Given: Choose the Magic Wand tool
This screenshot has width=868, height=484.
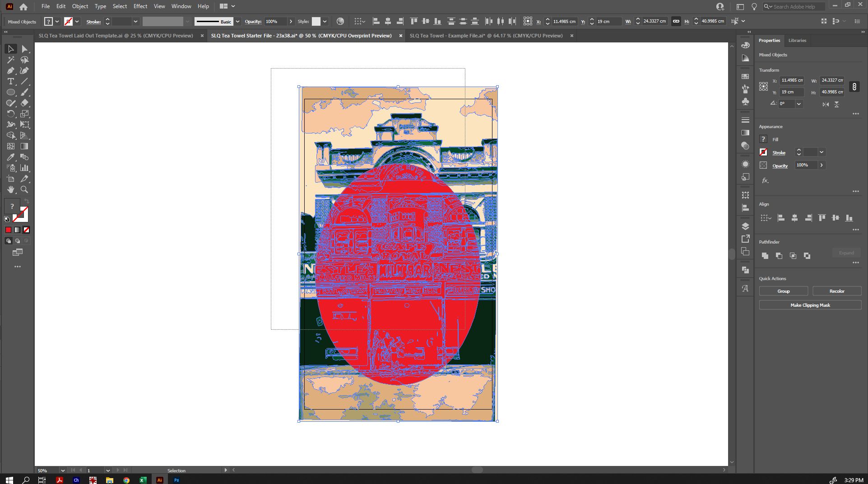Looking at the screenshot, I should coord(11,60).
